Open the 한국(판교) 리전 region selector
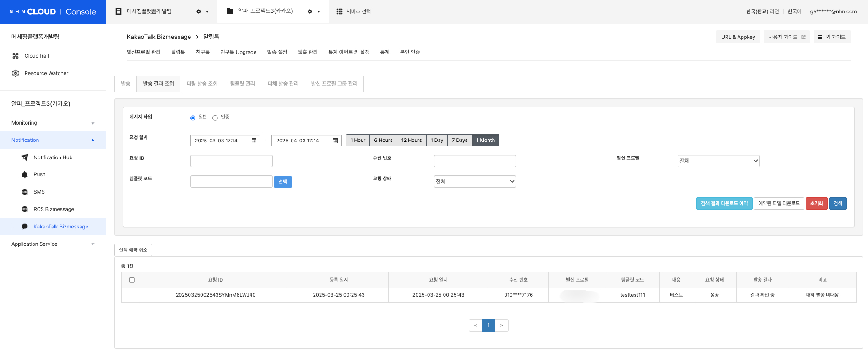868x363 pixels. (x=762, y=11)
